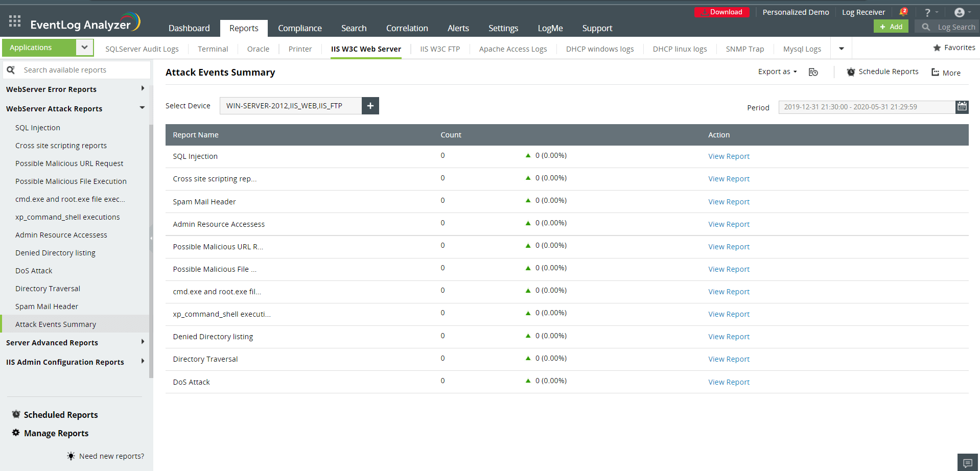Viewport: 980px width, 471px height.
Task: Go to the Alerts tab
Action: (x=458, y=28)
